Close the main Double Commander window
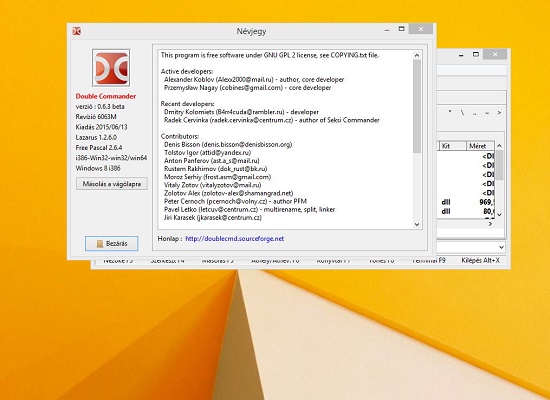The height and width of the screenshot is (400, 550). (x=495, y=54)
